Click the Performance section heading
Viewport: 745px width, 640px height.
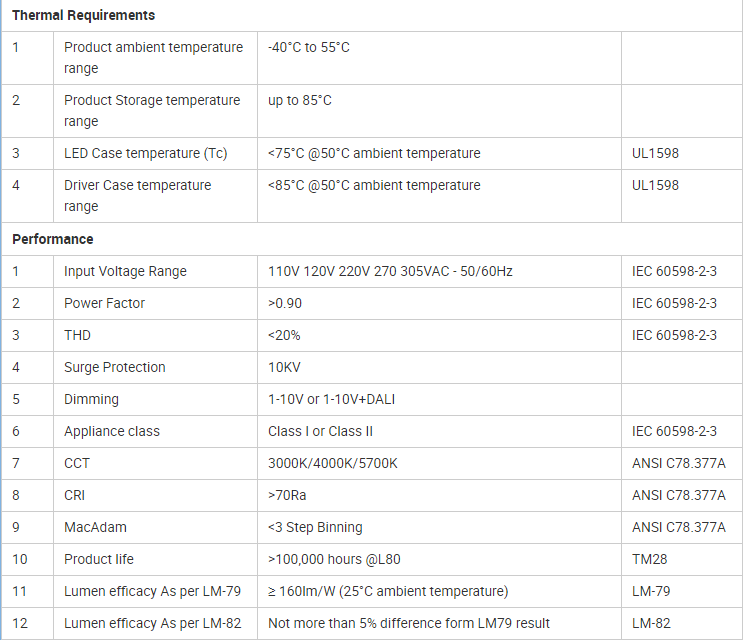click(x=53, y=239)
